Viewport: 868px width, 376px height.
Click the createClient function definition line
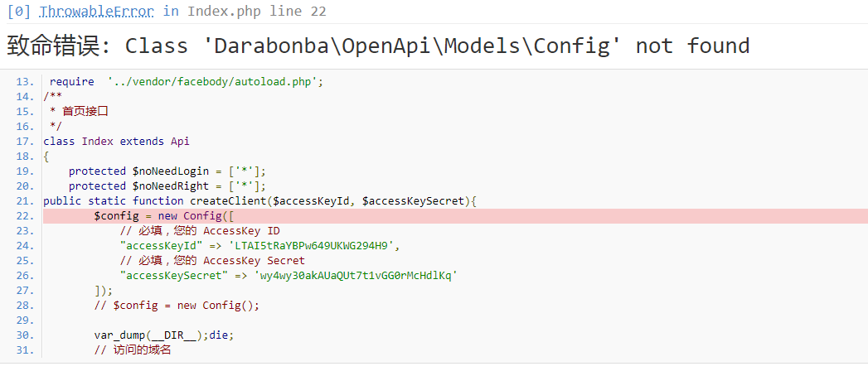click(x=259, y=201)
